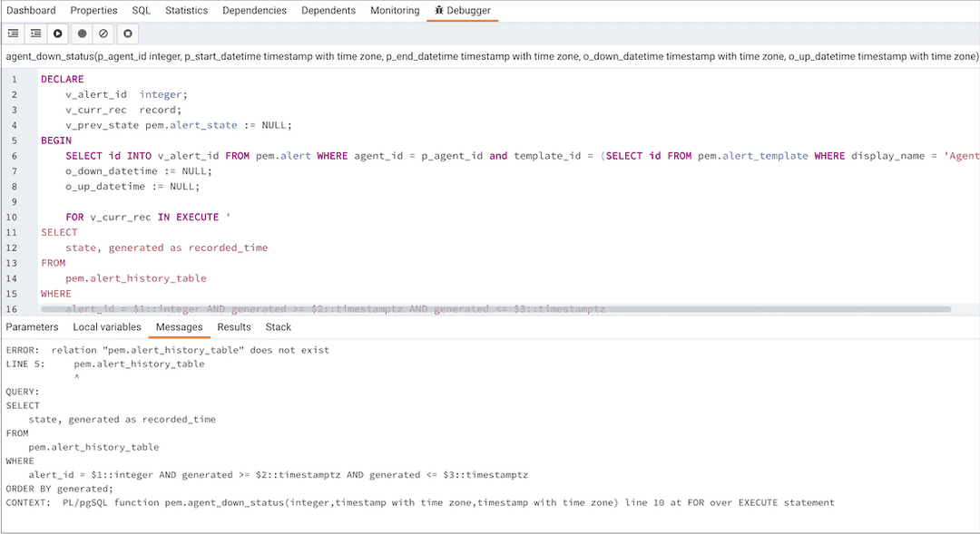The width and height of the screenshot is (980, 534).
Task: Click the CONTEXT PL/pgSQL function message line
Action: (x=420, y=503)
